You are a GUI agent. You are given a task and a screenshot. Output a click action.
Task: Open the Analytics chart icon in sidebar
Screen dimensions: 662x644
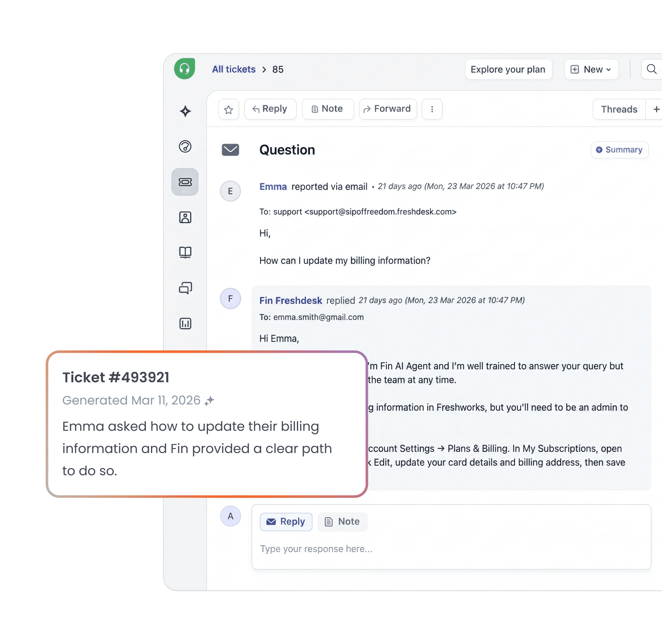click(185, 323)
